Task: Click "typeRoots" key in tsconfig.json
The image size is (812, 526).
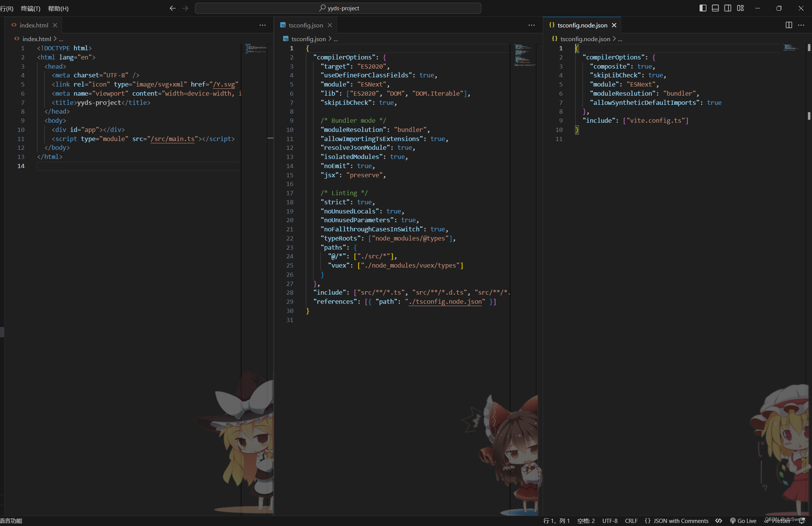Action: (x=340, y=238)
